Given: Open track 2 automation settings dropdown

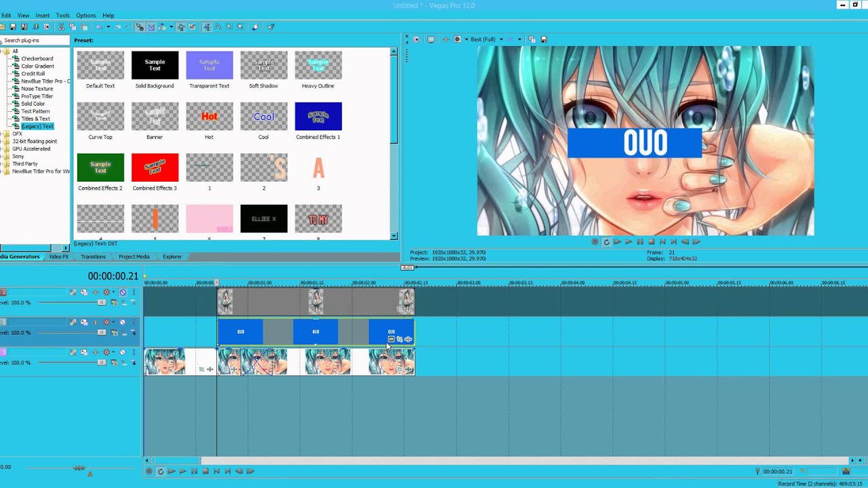Looking at the screenshot, I should pyautogui.click(x=113, y=323).
